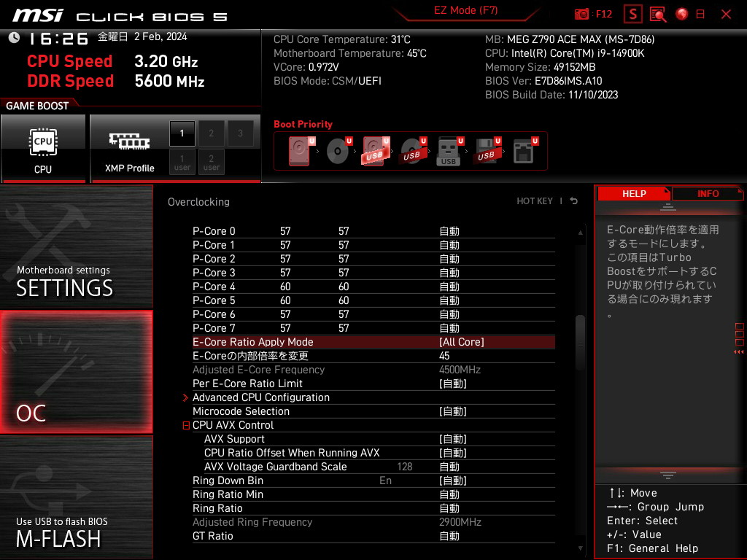Toggle the Game Boost CPU button
747x560 pixels.
pos(43,149)
